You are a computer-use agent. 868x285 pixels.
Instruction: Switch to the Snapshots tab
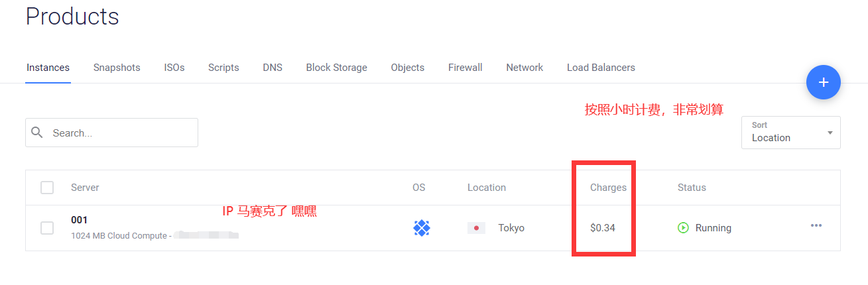(117, 68)
